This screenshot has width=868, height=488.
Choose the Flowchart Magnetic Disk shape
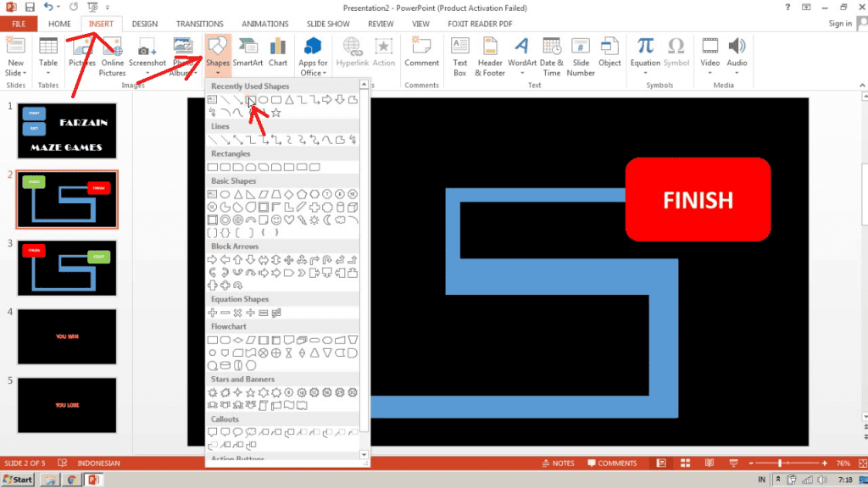tap(225, 366)
